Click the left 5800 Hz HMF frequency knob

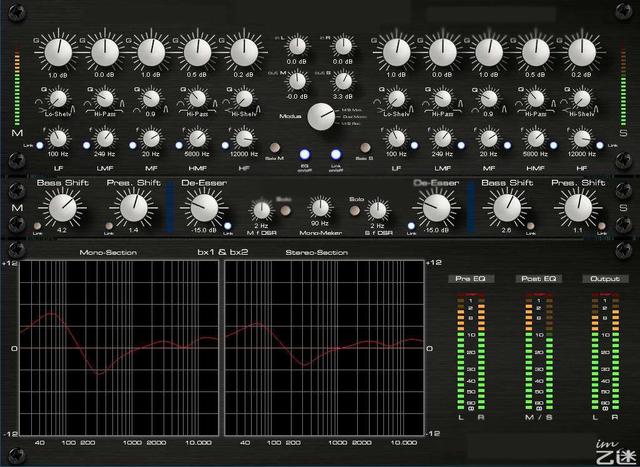click(x=197, y=139)
